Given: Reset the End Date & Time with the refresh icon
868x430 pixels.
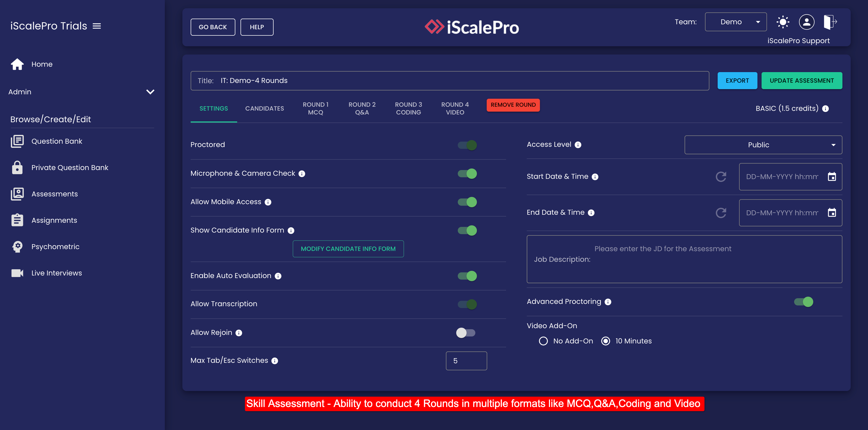Looking at the screenshot, I should pos(721,213).
